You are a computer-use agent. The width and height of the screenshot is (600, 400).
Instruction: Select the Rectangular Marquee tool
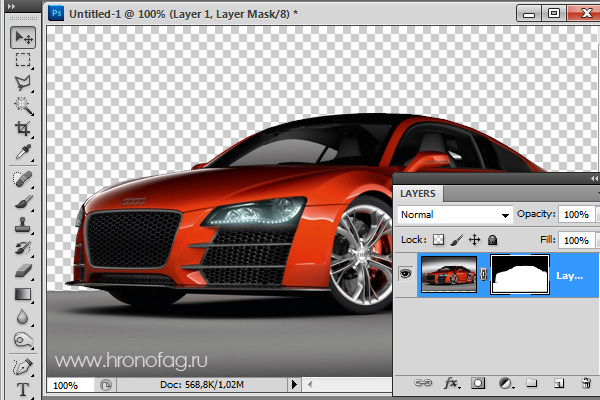pos(23,60)
